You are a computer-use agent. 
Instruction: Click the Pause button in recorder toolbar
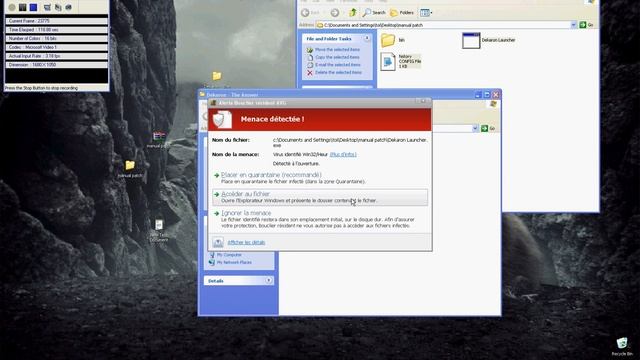point(22,7)
